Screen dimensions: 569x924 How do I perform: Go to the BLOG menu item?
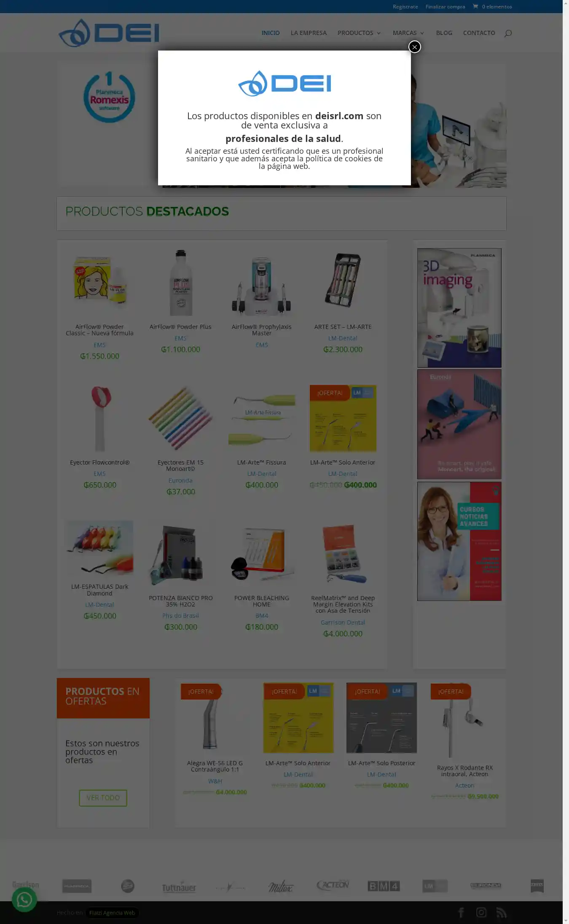(444, 33)
